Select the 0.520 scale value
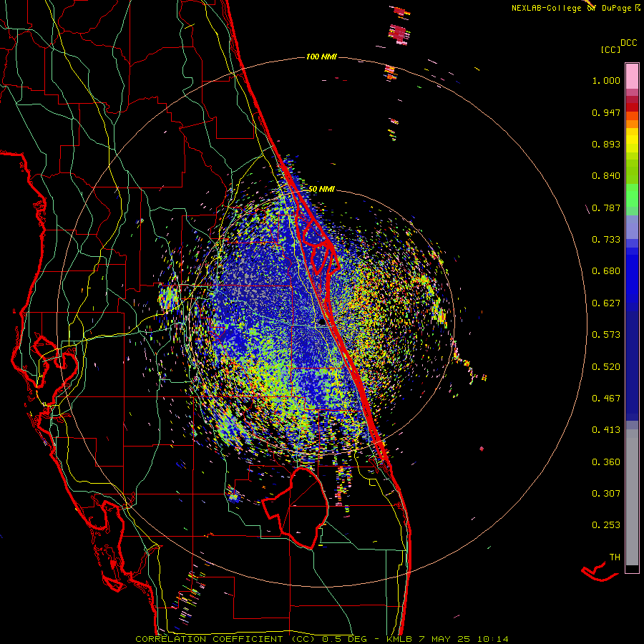The width and height of the screenshot is (644, 644). (606, 367)
